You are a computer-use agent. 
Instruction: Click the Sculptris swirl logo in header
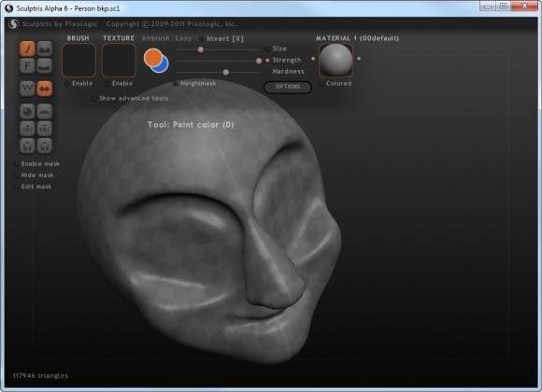[x=14, y=24]
